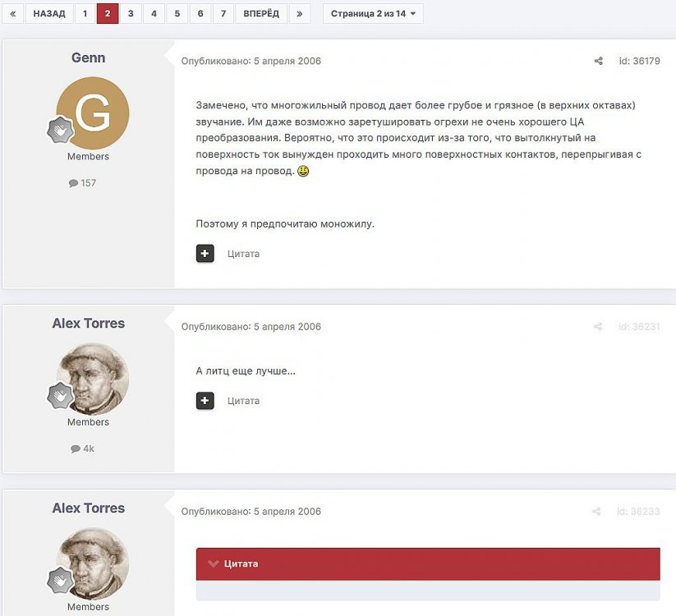Click post id 36179 link
676x616 pixels.
pyautogui.click(x=639, y=62)
